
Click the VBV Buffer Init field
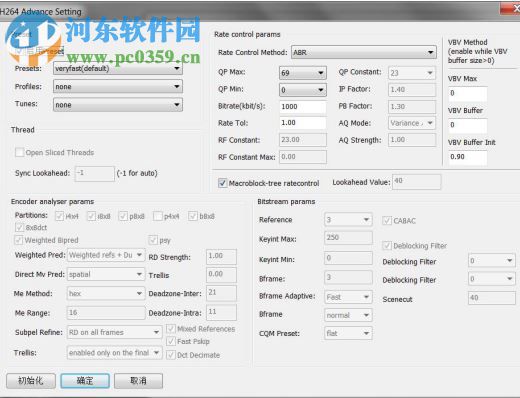tap(468, 157)
